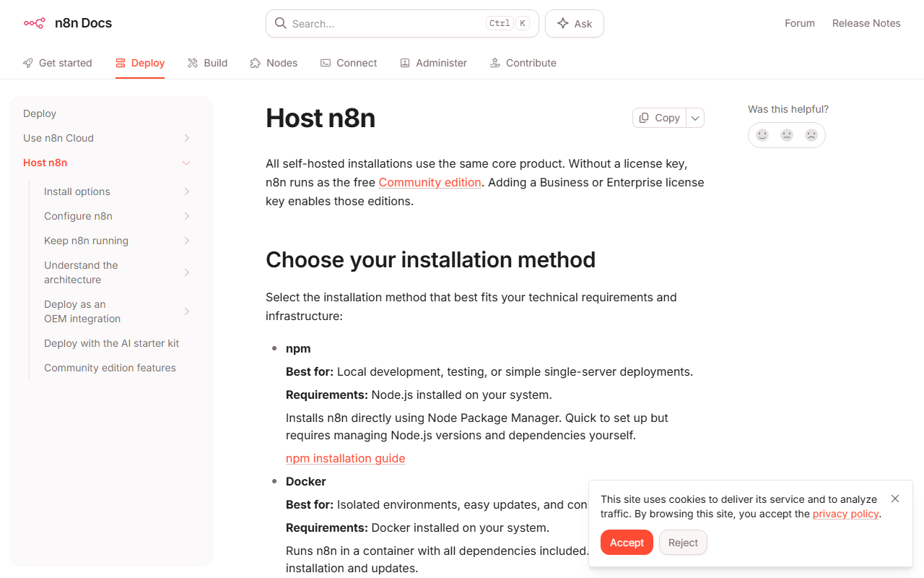The height and width of the screenshot is (578, 924).
Task: Click the terminal icon beside Connect
Action: (x=326, y=63)
